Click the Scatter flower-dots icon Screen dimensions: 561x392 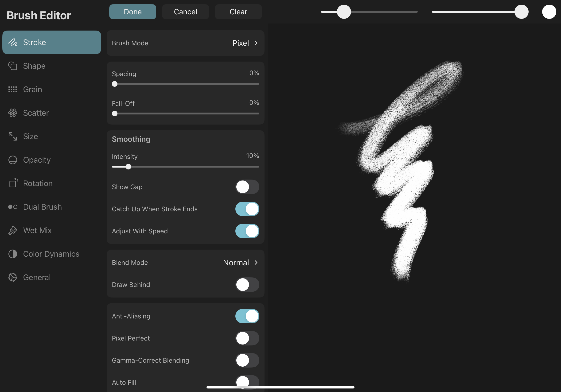click(13, 113)
